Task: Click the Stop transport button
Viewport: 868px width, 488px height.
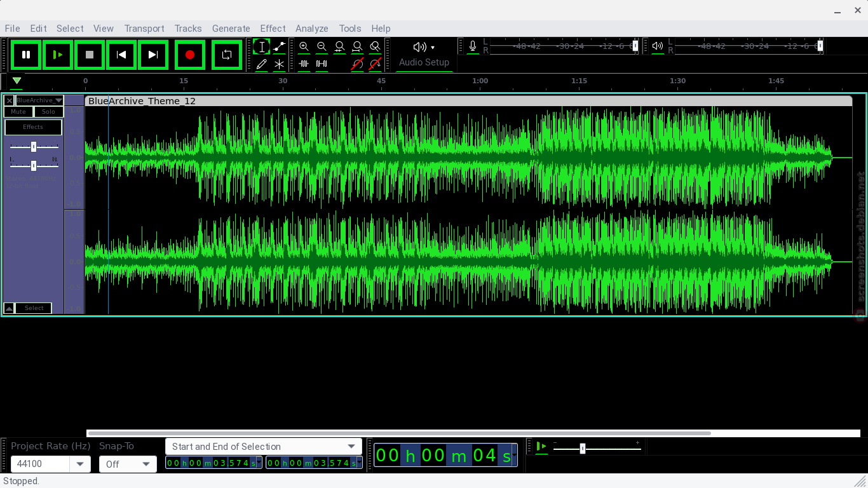Action: click(x=90, y=55)
